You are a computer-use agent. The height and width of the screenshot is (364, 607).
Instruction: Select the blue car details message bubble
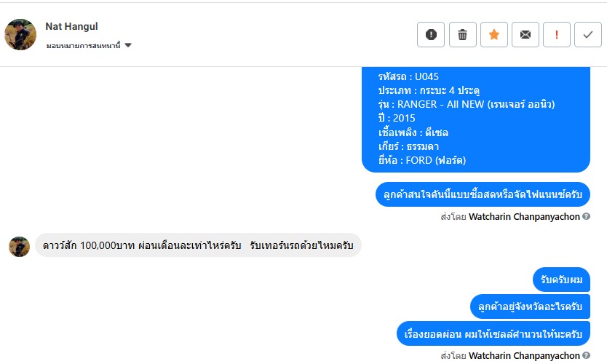tap(475, 118)
